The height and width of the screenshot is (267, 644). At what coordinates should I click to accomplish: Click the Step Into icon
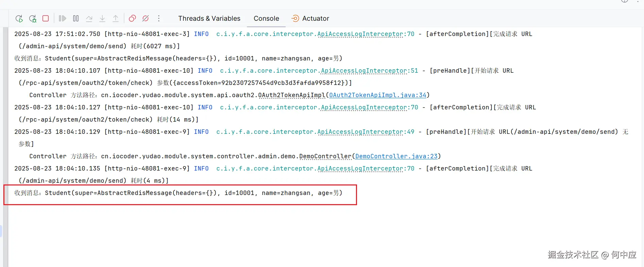coord(102,18)
